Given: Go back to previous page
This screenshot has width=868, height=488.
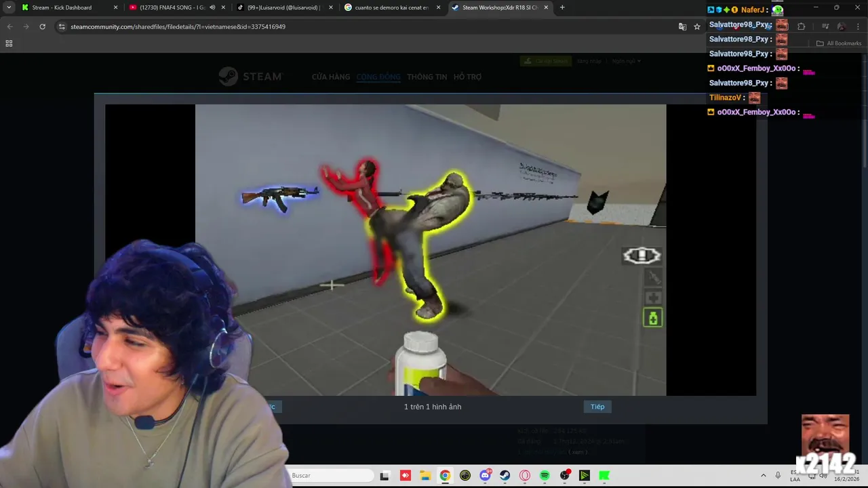Looking at the screenshot, I should click(x=9, y=26).
